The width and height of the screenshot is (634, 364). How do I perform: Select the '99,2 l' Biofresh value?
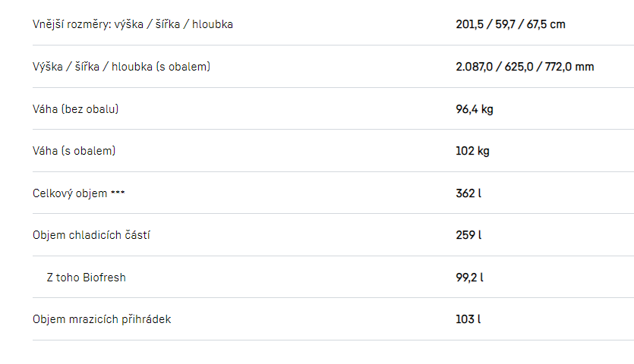(x=470, y=278)
